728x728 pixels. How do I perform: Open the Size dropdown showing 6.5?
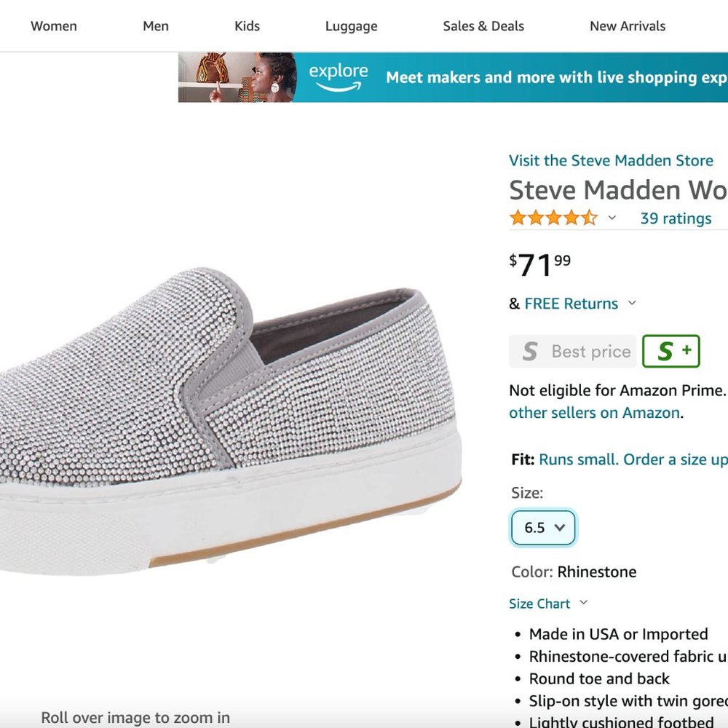click(543, 528)
